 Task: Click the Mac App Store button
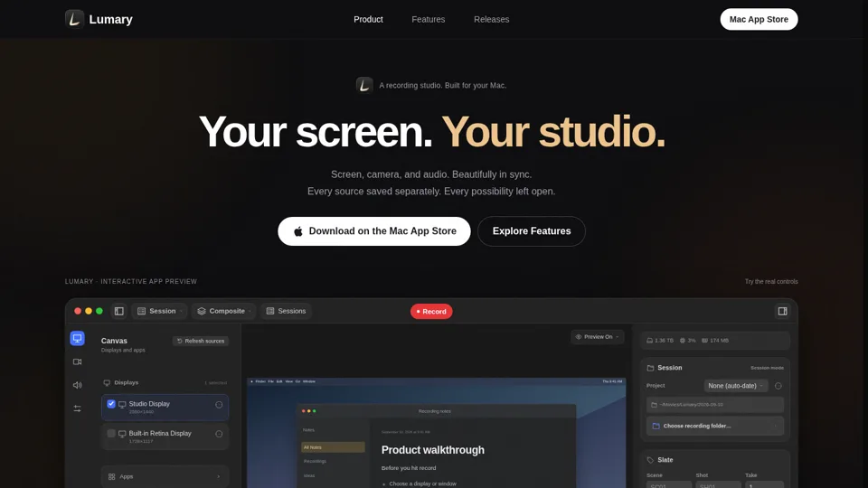(759, 19)
